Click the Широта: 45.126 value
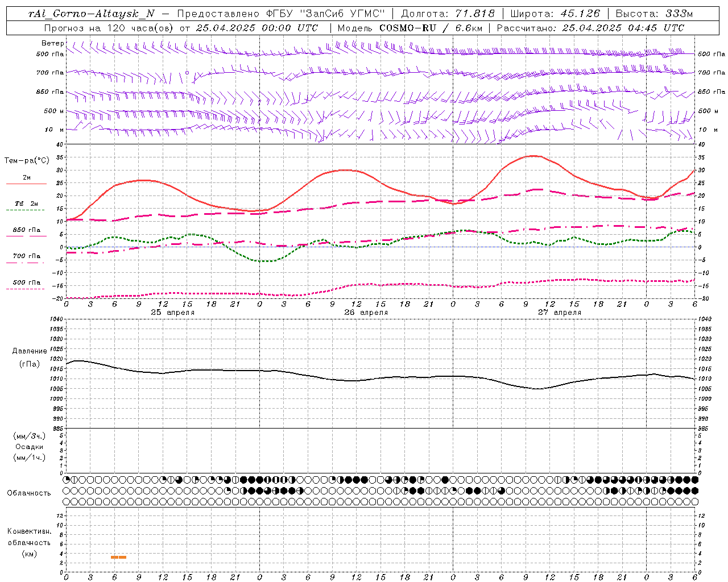Image resolution: width=728 pixels, height=582 pixels. coord(555,14)
